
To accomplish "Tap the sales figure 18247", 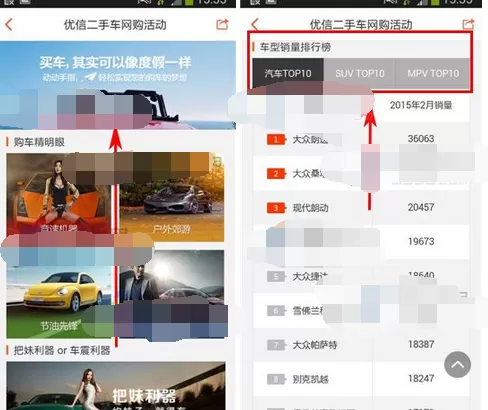I will [421, 378].
